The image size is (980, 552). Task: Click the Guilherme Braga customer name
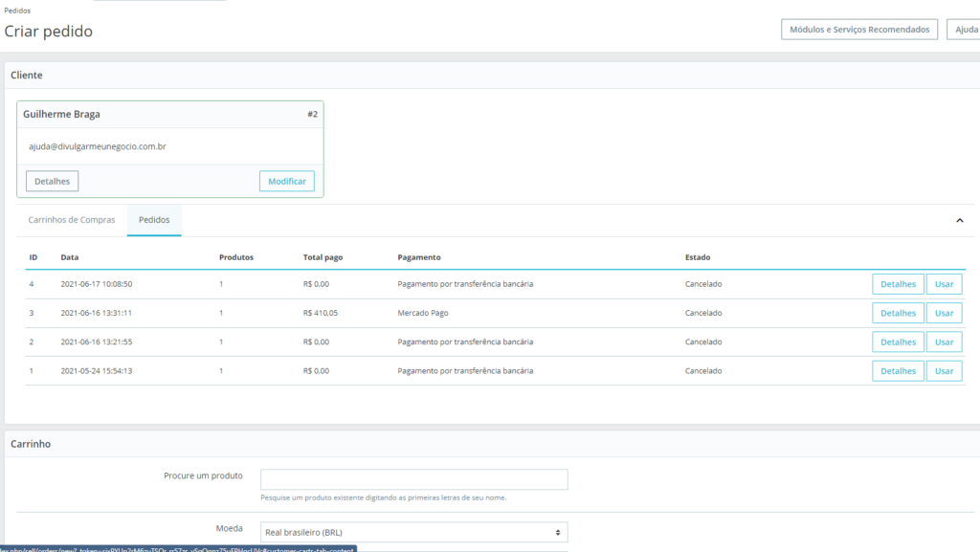(x=61, y=114)
